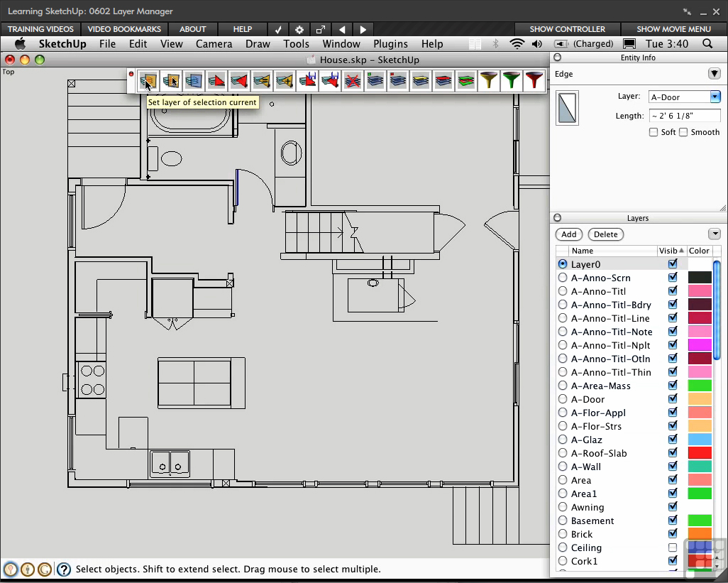Click SHOW MOVIE MENU button
Image resolution: width=728 pixels, height=583 pixels.
click(673, 29)
